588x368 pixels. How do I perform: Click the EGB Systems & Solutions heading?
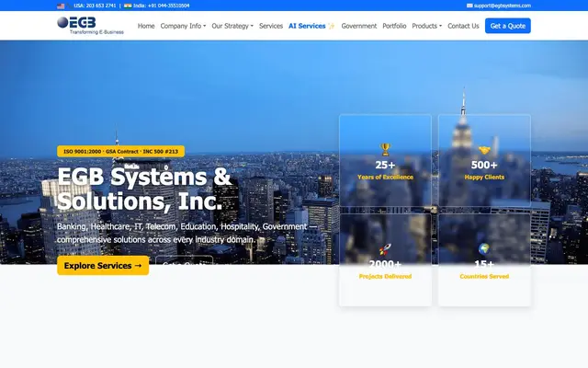(144, 189)
